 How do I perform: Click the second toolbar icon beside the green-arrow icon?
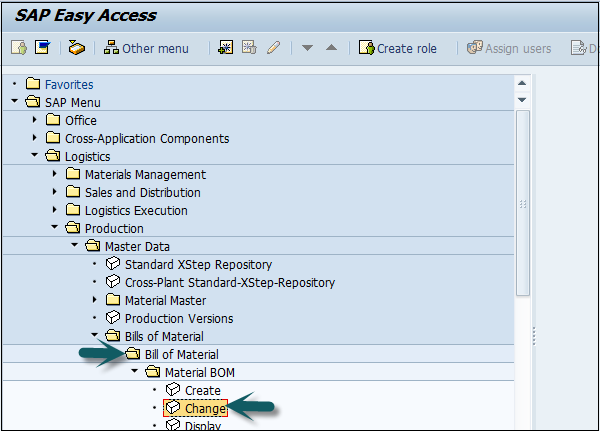42,48
